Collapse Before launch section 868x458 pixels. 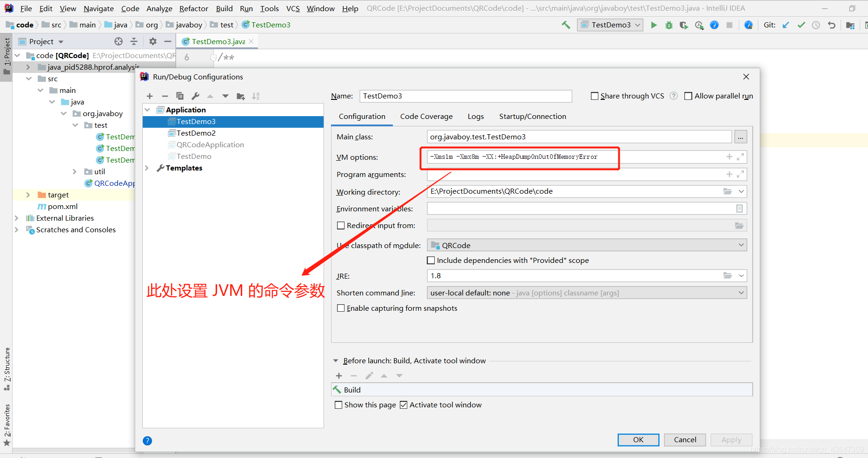tap(336, 361)
